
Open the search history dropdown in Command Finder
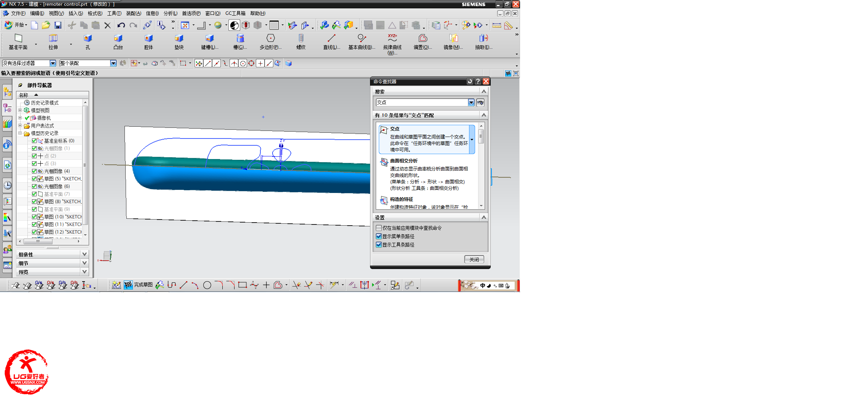point(471,102)
